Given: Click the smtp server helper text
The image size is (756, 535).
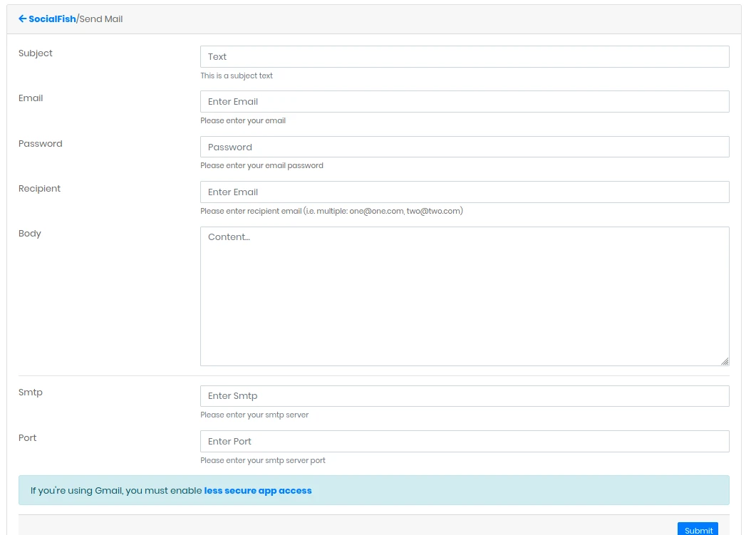Looking at the screenshot, I should [254, 415].
